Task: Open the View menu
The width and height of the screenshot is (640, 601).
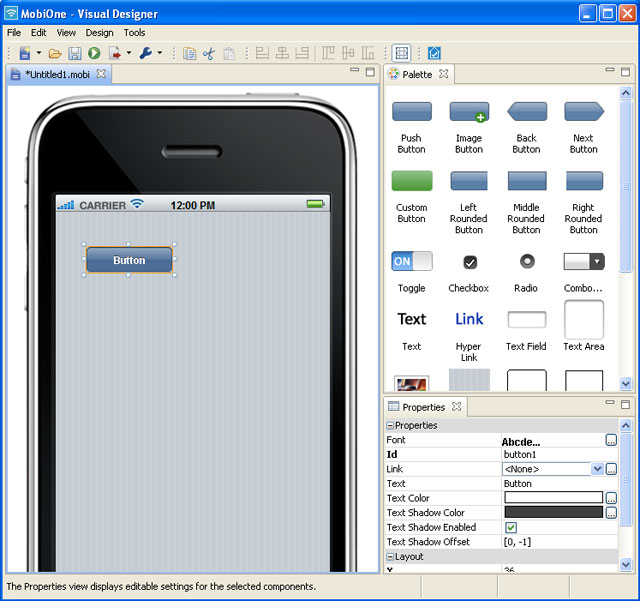Action: pyautogui.click(x=66, y=33)
